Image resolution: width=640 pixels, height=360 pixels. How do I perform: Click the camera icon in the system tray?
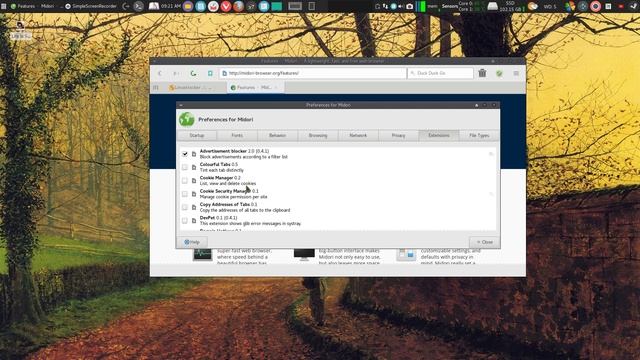tap(409, 6)
